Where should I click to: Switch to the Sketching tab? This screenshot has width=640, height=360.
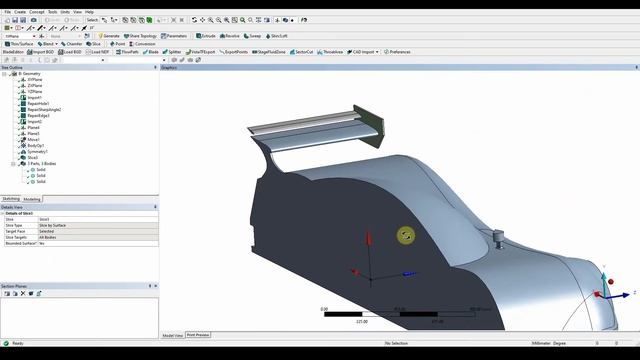point(11,199)
